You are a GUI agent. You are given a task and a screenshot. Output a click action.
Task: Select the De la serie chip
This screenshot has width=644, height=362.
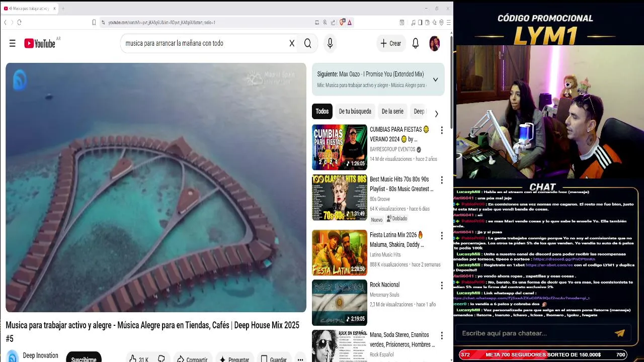pyautogui.click(x=392, y=112)
